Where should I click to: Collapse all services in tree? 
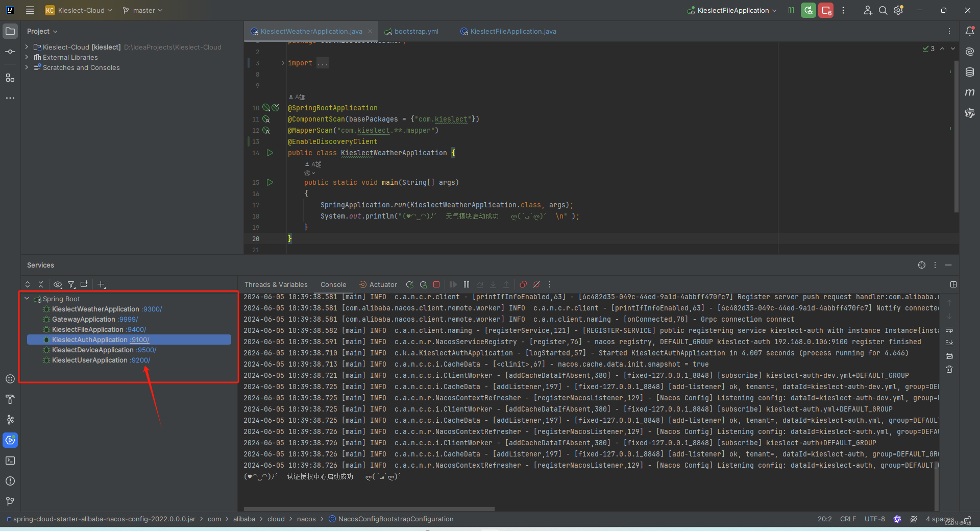tap(41, 284)
